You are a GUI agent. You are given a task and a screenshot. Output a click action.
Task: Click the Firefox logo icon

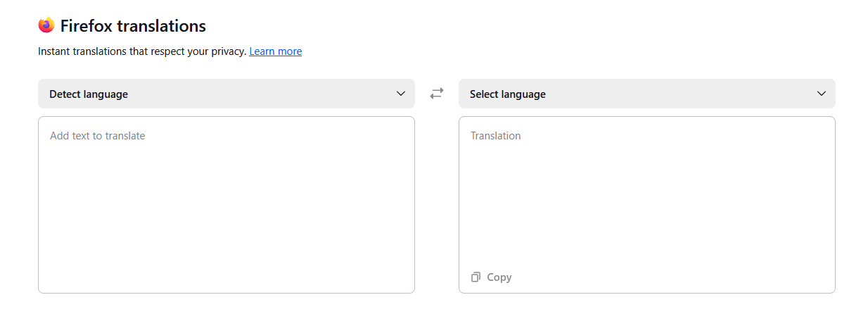click(x=46, y=25)
